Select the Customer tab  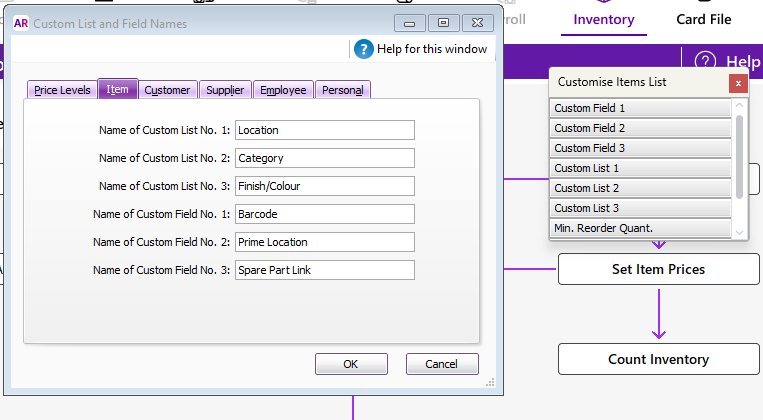coord(167,90)
